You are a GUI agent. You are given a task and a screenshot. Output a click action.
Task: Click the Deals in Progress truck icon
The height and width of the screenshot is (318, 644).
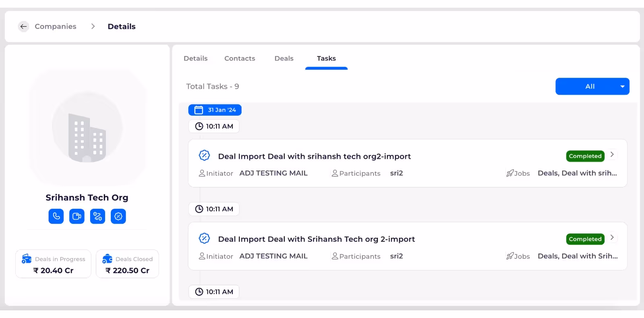(x=27, y=259)
